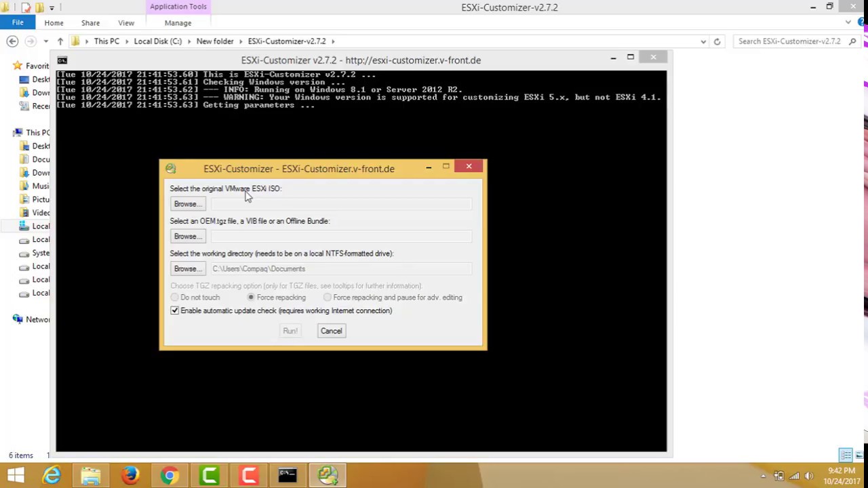Click the Explorer Up arrow
The height and width of the screenshot is (488, 868).
[x=60, y=41]
